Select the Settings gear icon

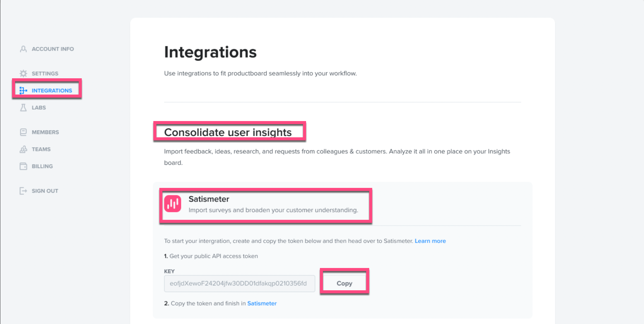[x=23, y=73]
